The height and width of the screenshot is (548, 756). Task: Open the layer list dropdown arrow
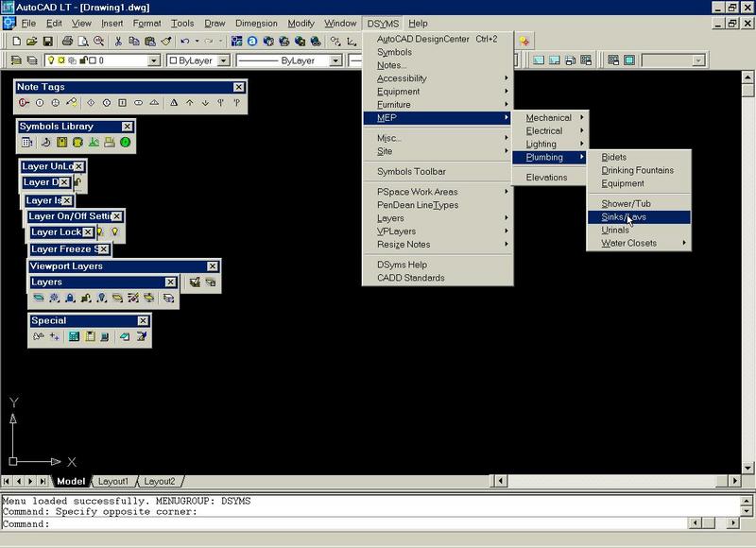coord(154,60)
